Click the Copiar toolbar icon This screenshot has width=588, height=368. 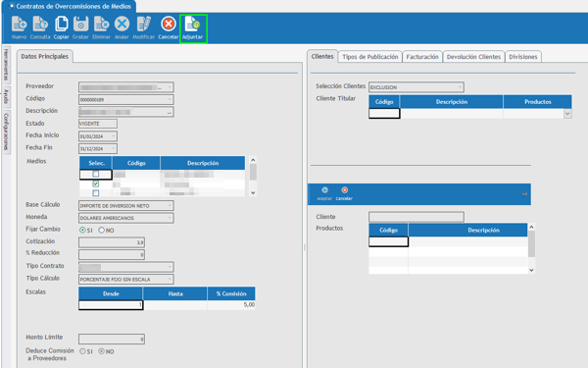pos(61,27)
